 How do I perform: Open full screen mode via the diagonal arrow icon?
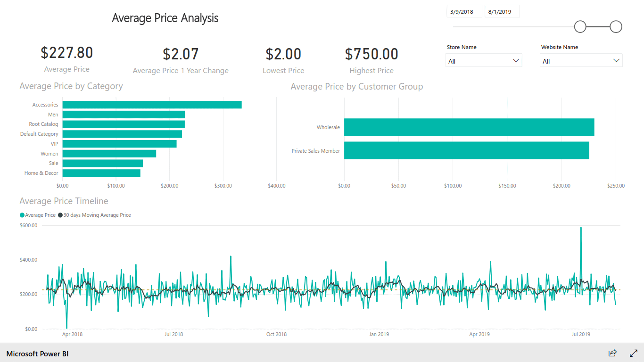click(x=633, y=353)
